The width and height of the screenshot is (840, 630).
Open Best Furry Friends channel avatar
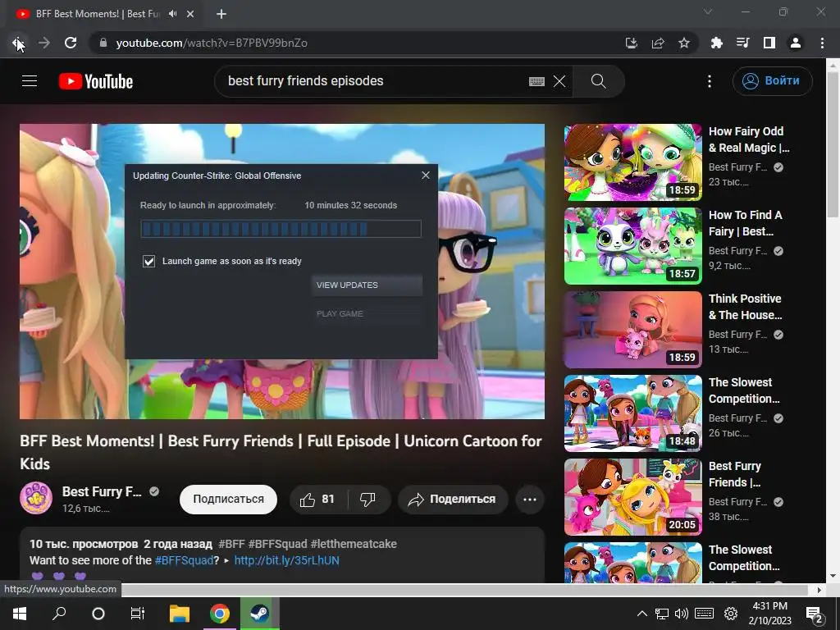(x=36, y=498)
